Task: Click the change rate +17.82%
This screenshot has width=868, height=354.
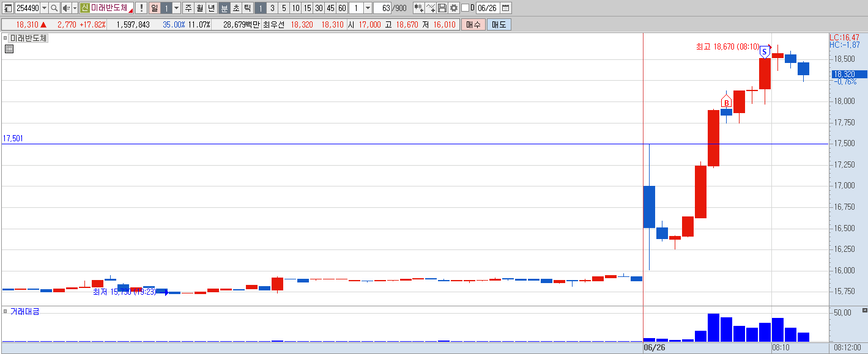Action: (x=92, y=24)
